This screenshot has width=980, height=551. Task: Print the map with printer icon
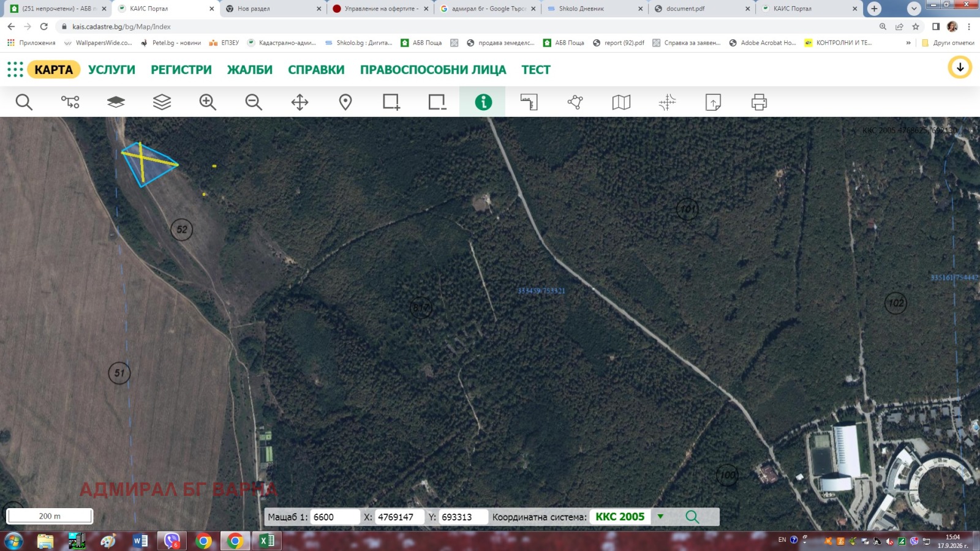(759, 102)
